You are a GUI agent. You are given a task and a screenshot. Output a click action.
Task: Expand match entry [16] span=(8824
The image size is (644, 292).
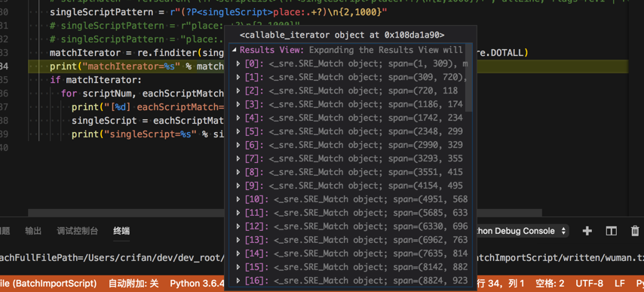(x=238, y=281)
